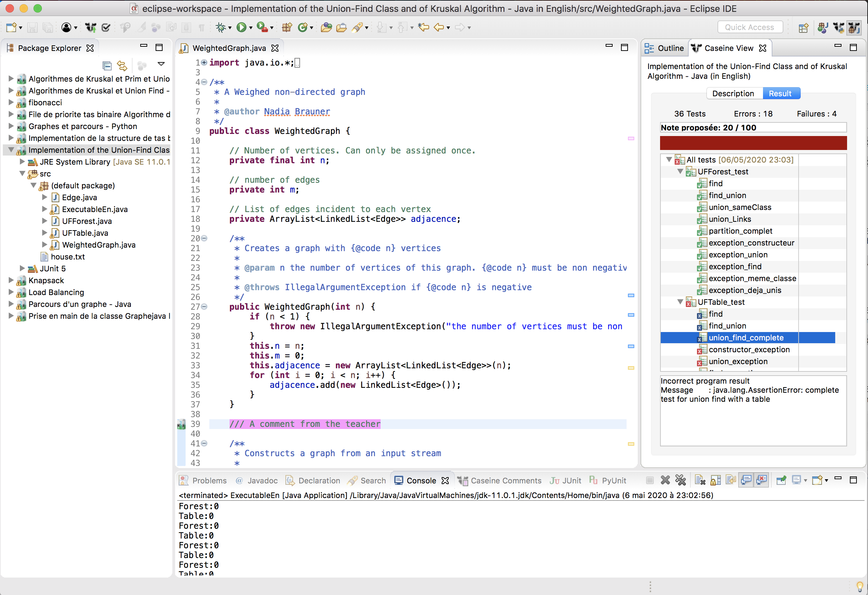Click the Clear Console icon
This screenshot has width=868, height=595.
point(700,480)
